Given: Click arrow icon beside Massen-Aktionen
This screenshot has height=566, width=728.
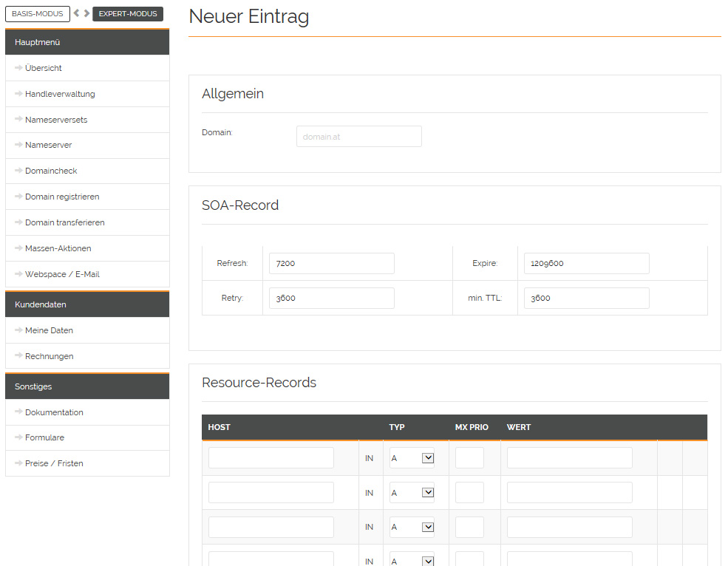Looking at the screenshot, I should tap(18, 248).
